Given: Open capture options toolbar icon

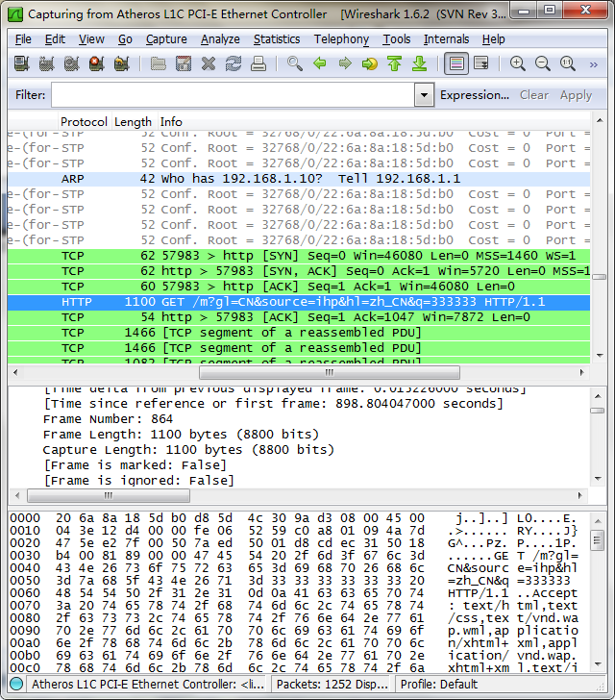Looking at the screenshot, I should [x=46, y=63].
